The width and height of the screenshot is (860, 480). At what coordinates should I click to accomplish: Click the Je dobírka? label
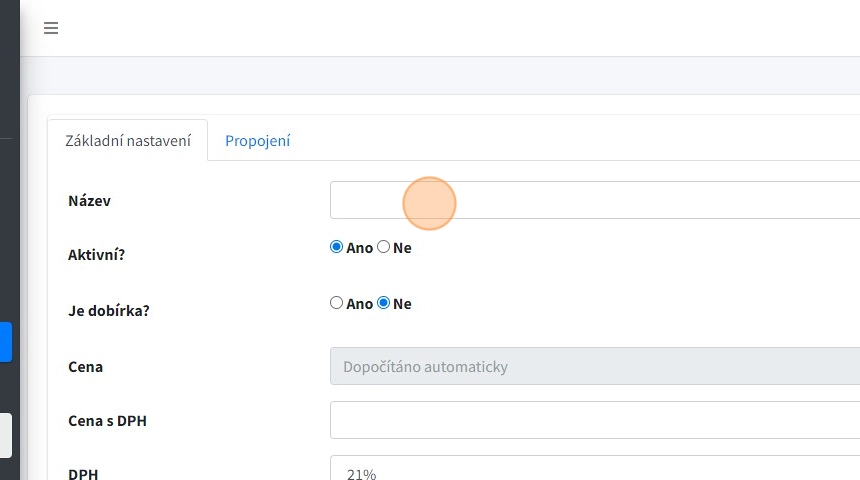108,311
